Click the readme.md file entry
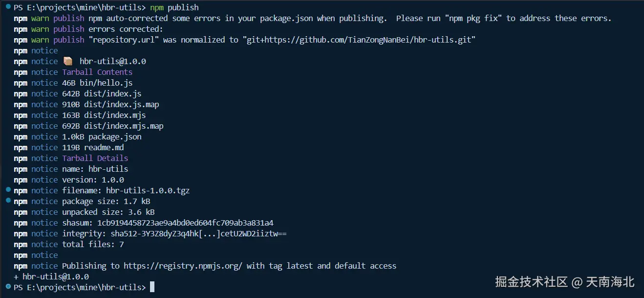 (104, 147)
